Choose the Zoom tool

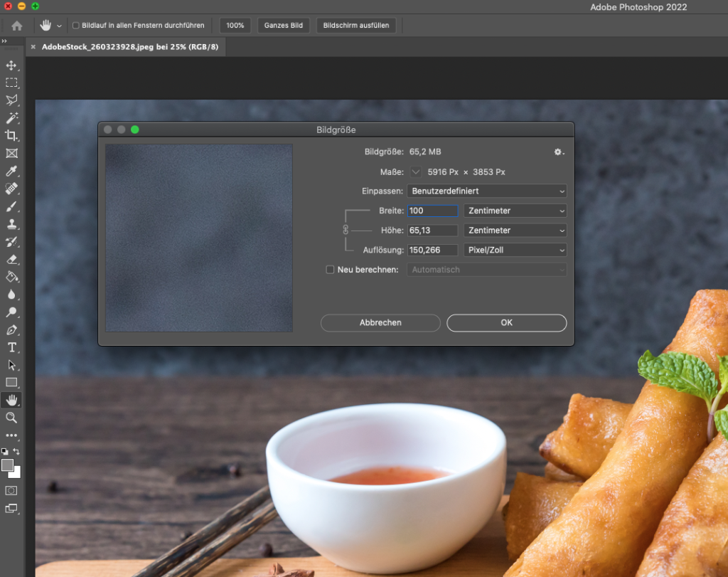click(11, 418)
